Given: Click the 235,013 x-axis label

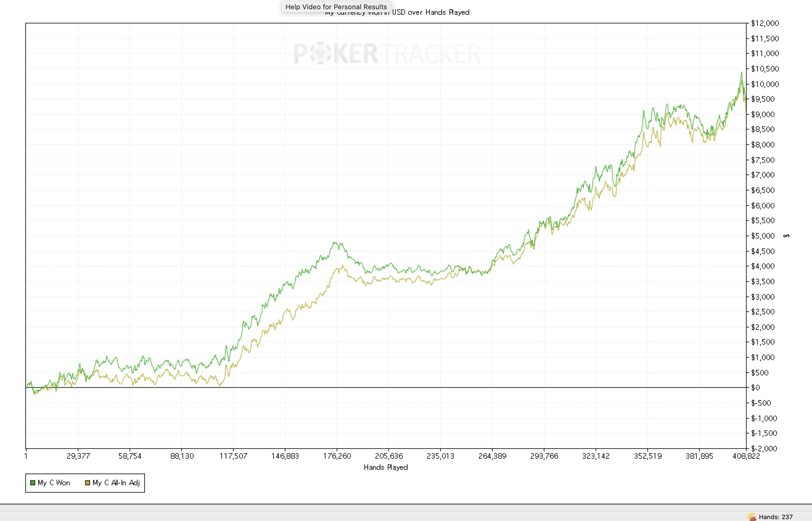Looking at the screenshot, I should tap(441, 456).
